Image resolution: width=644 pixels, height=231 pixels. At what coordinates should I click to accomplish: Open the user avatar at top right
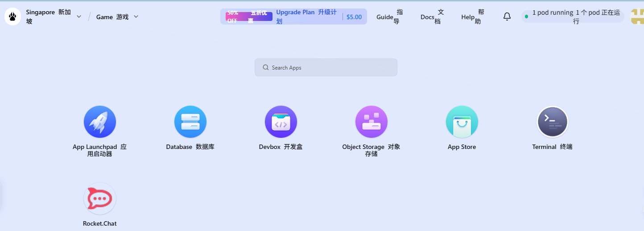pos(637,16)
